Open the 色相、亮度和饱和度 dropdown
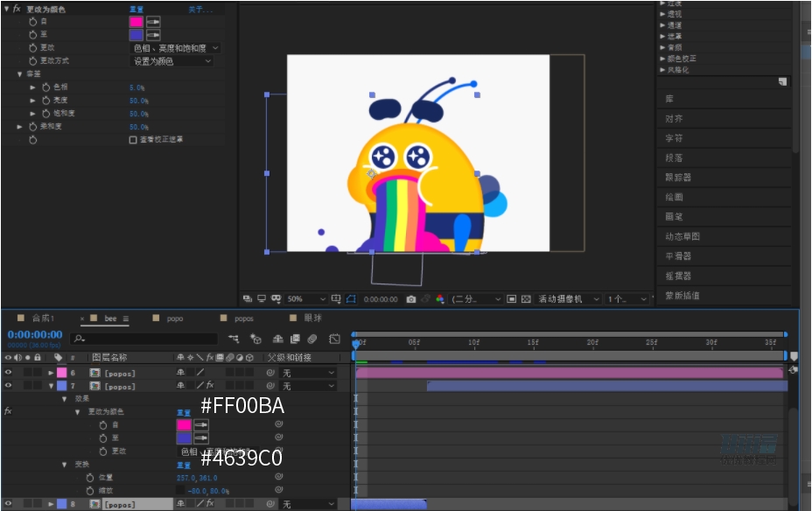Screen dimensions: 812x511 coord(175,48)
